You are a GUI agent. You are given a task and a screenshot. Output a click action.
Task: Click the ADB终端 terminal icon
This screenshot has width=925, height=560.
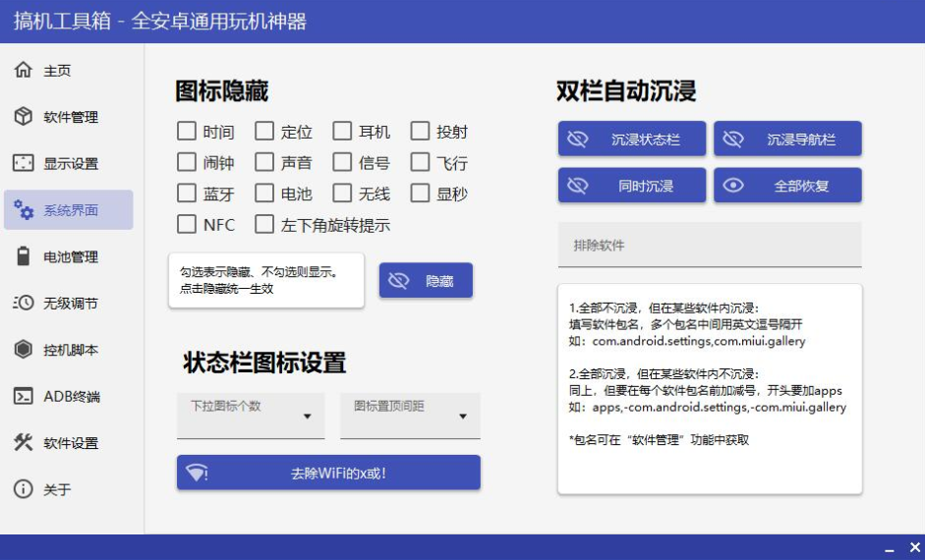(24, 396)
